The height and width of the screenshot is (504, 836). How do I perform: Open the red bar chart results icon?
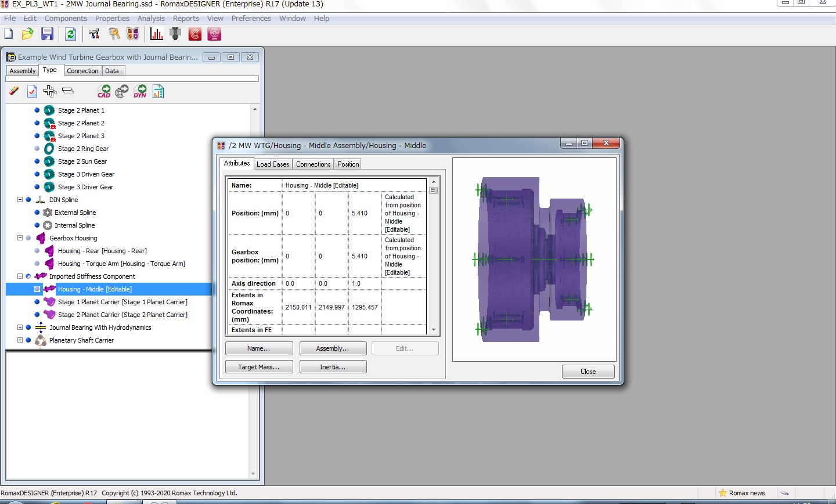click(x=157, y=34)
